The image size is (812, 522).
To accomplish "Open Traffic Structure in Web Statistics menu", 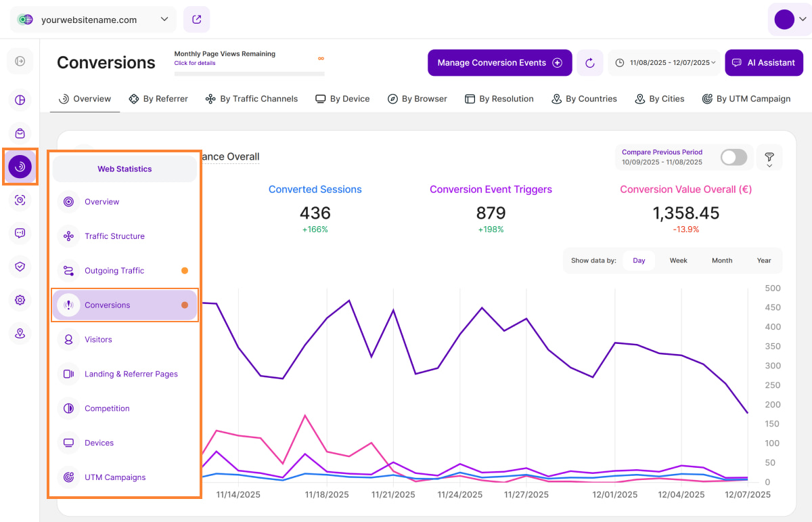I will coord(114,236).
